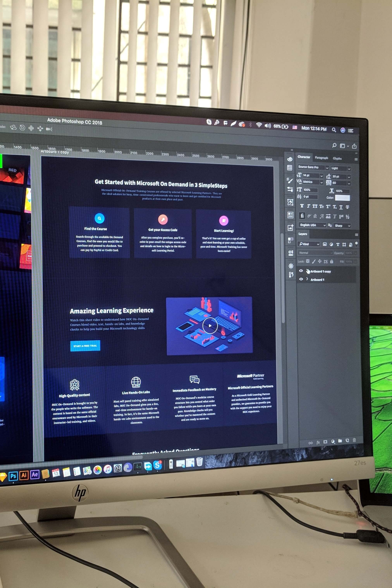Toggle Faux Bold text style

302,206
